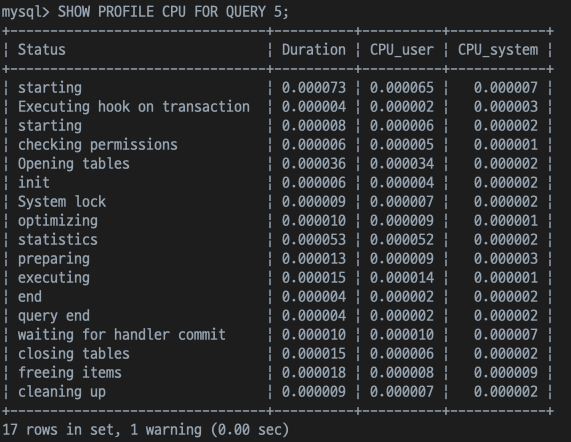Click the executing CPU_user value 0.000014

pyautogui.click(x=402, y=278)
